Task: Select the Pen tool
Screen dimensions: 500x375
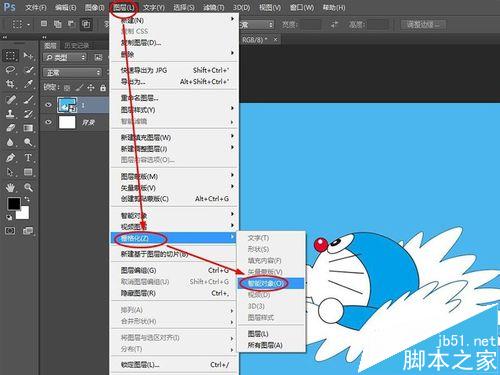Action: [10, 157]
